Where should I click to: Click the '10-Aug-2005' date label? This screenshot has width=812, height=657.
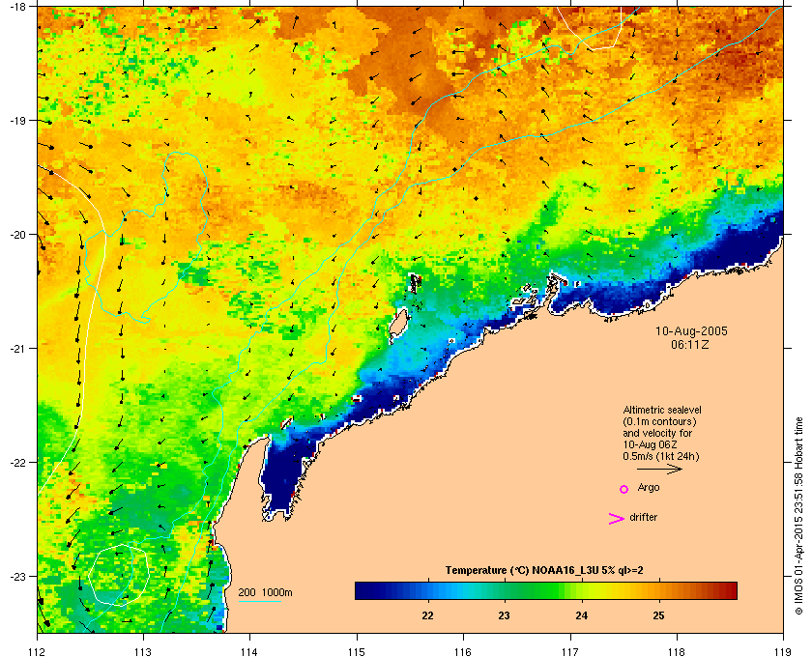691,330
